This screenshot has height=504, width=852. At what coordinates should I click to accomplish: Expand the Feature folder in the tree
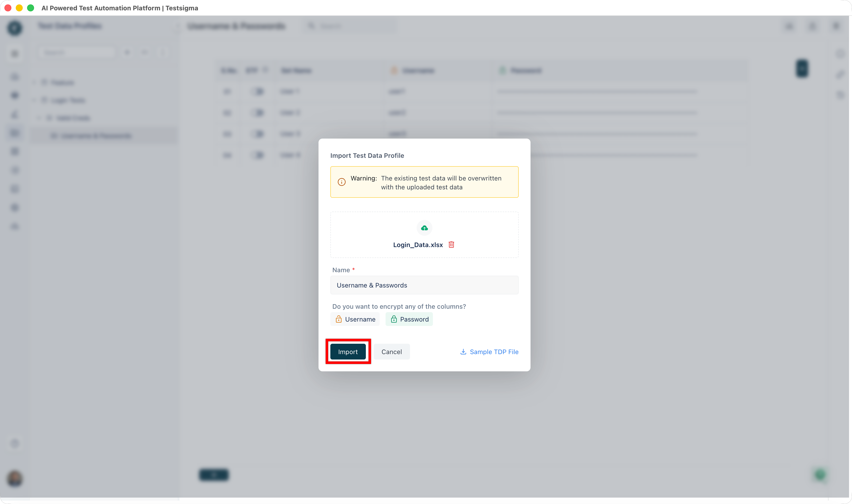tap(34, 83)
